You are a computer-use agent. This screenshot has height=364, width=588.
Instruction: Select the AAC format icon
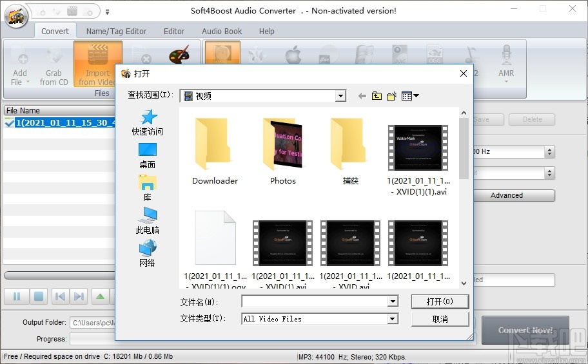point(399,55)
